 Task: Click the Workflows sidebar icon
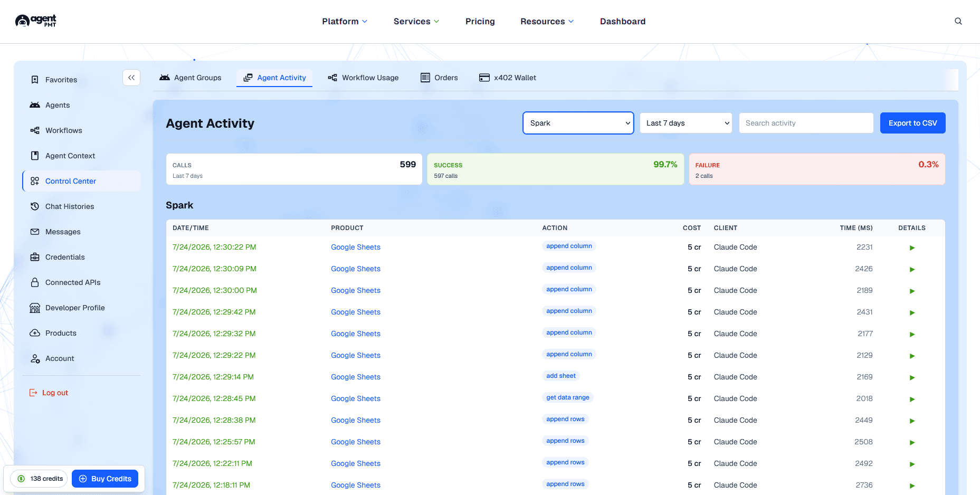tap(35, 130)
